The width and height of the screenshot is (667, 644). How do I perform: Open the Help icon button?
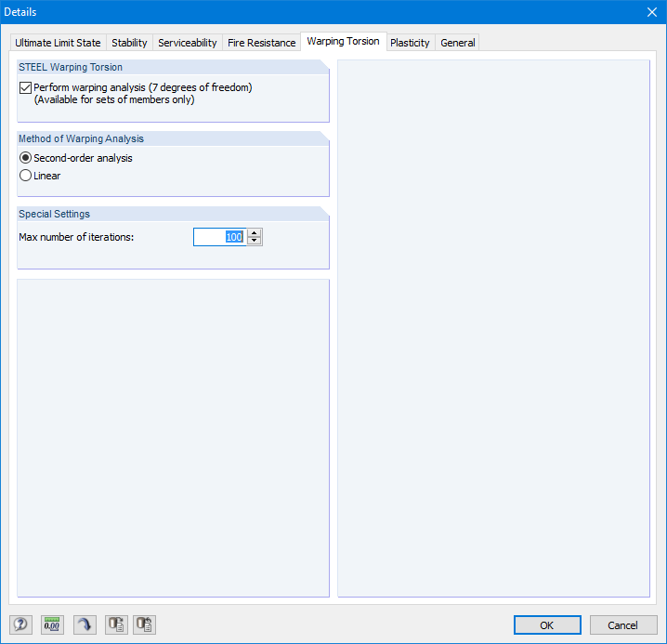click(x=20, y=624)
